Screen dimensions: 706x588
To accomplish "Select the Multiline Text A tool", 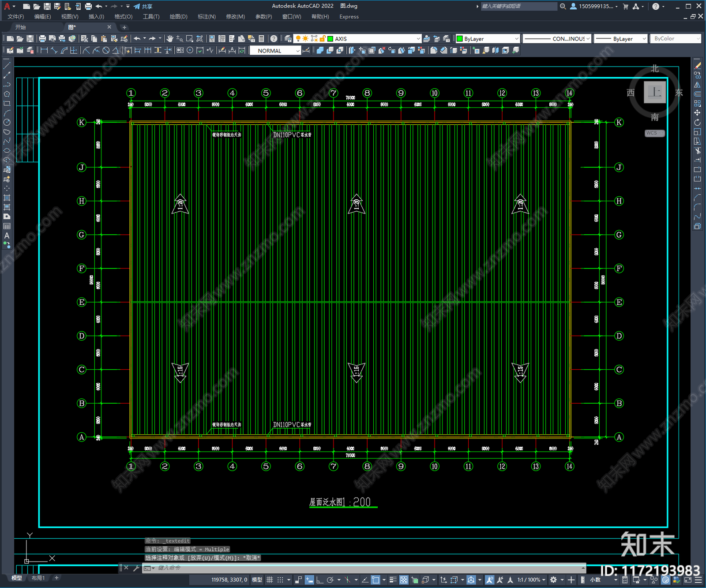I will (x=7, y=236).
